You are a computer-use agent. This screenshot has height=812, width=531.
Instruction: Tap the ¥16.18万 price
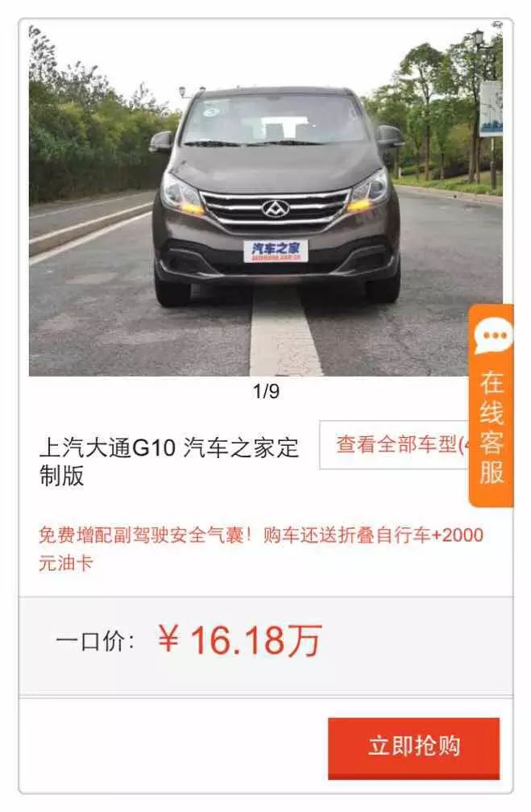pos(240,640)
